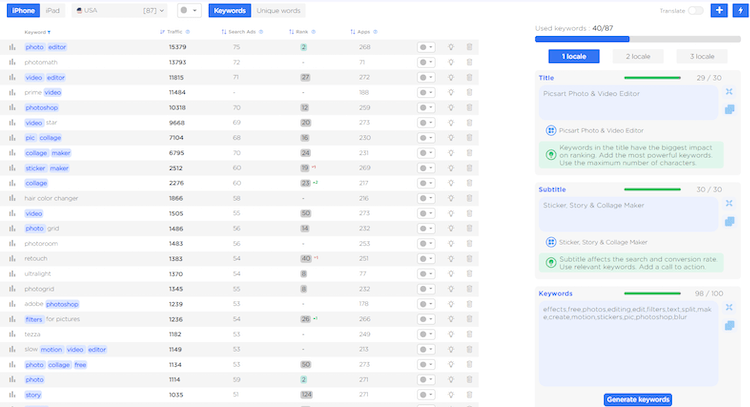Open the color tag dropdown for photo collage free row
Image resolution: width=750 pixels, height=407 pixels.
pyautogui.click(x=426, y=364)
